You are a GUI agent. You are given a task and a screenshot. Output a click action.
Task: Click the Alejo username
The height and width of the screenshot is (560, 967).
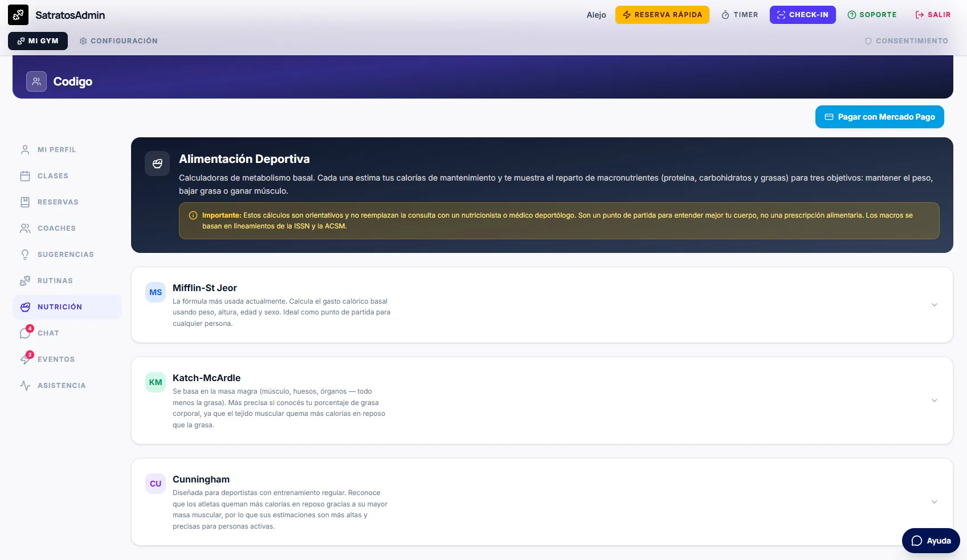(x=596, y=15)
